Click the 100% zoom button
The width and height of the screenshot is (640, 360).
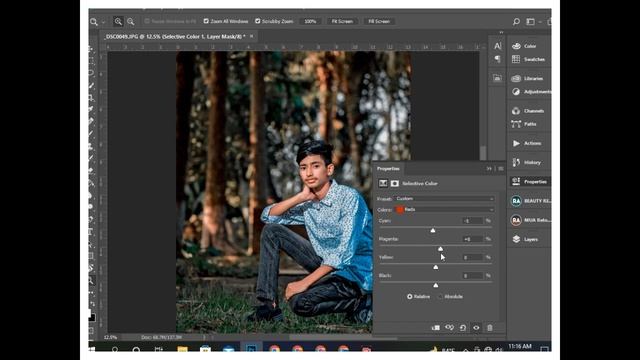(x=310, y=21)
